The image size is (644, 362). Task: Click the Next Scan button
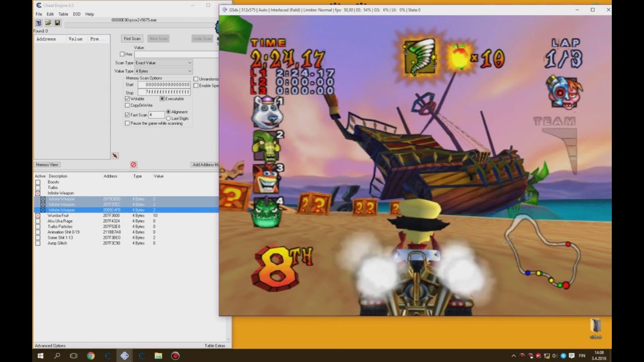(x=158, y=39)
